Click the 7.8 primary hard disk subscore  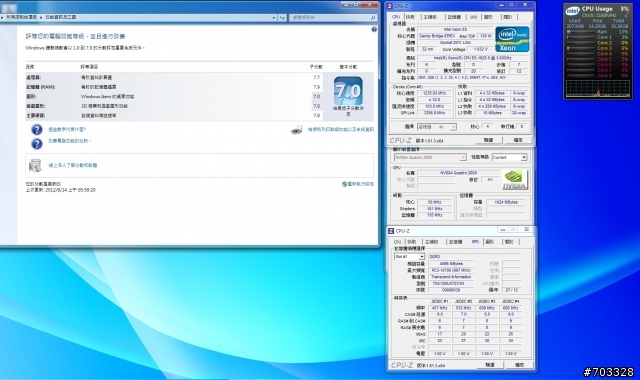click(317, 116)
